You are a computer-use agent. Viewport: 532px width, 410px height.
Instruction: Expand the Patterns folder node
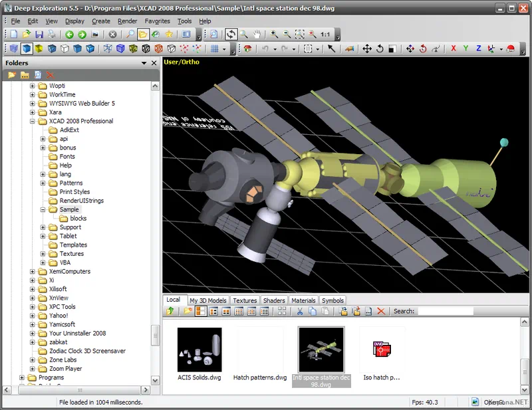click(x=43, y=183)
